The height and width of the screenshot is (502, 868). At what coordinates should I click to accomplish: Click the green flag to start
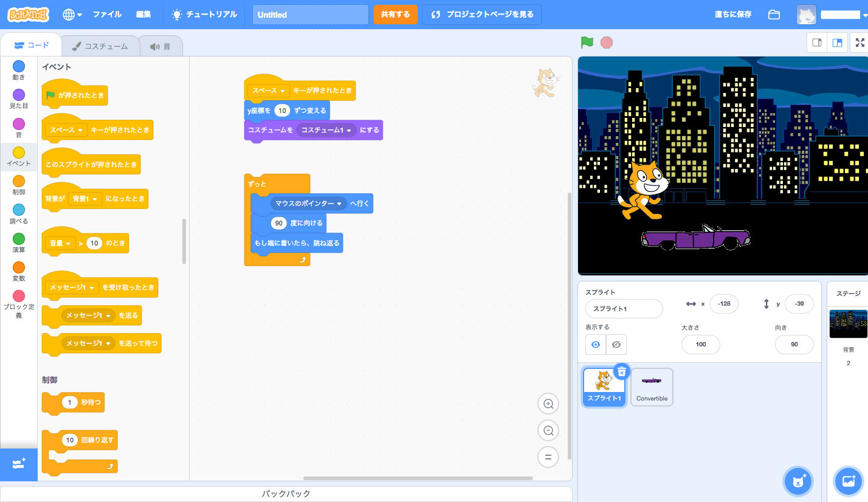(587, 43)
